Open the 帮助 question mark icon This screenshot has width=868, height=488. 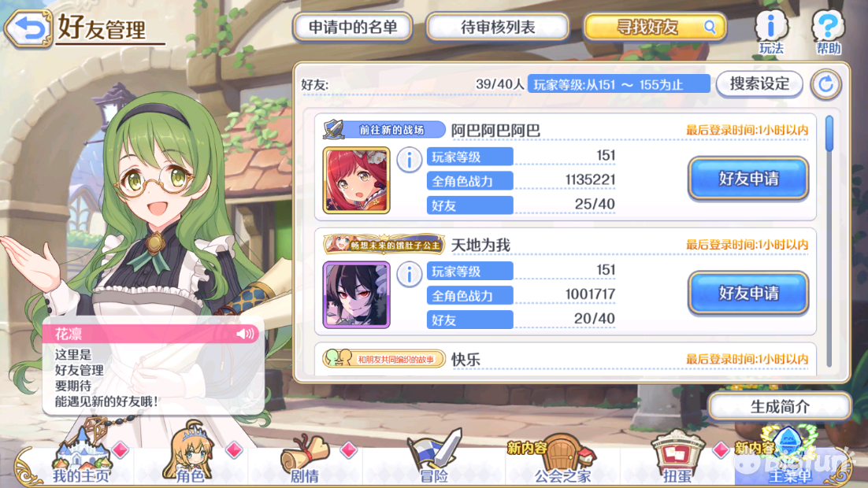[x=828, y=32]
